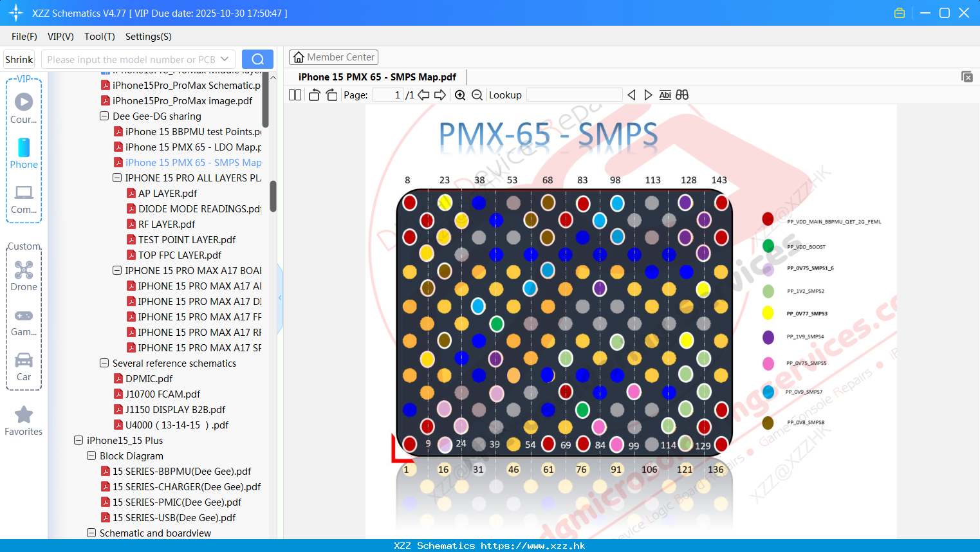
Task: Open 15 SERIES-CHARGER(Dee Gee).pdf
Action: [181, 487]
